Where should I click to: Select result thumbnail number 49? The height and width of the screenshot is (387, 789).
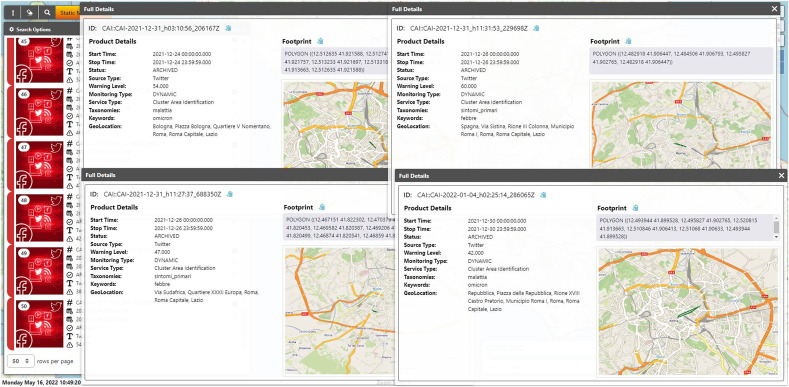coord(39,270)
